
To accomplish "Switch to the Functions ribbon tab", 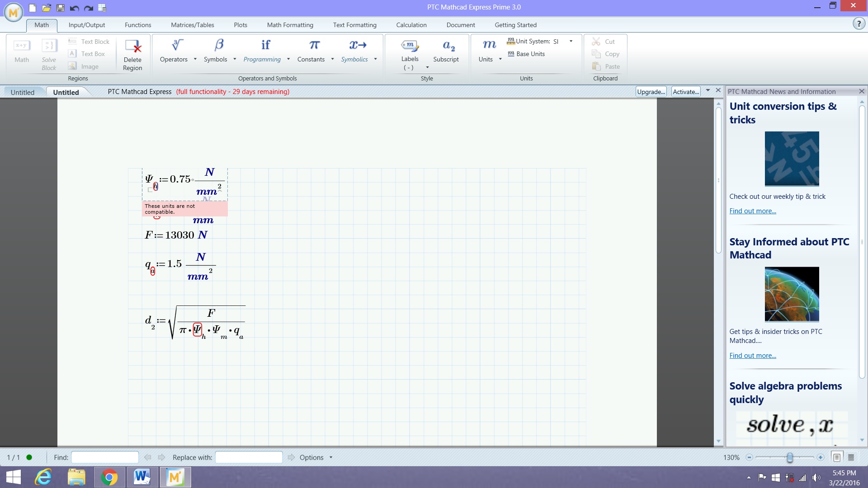I will [x=138, y=25].
